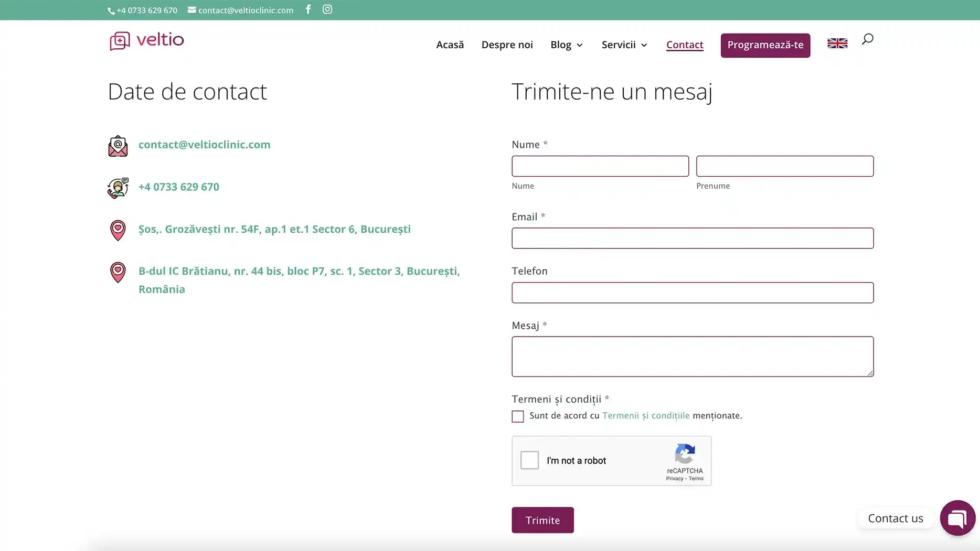Open the Despre noi page

pyautogui.click(x=507, y=45)
